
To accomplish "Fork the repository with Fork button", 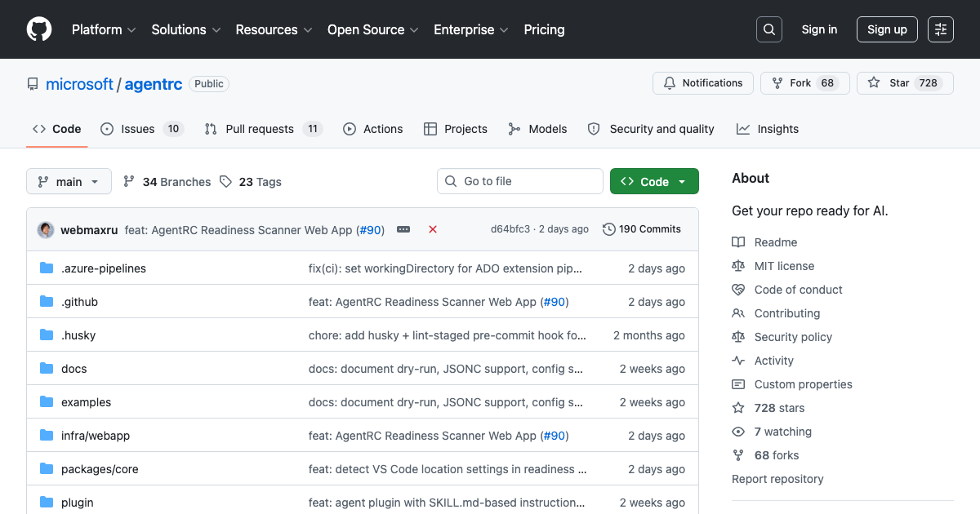I will 804,83.
